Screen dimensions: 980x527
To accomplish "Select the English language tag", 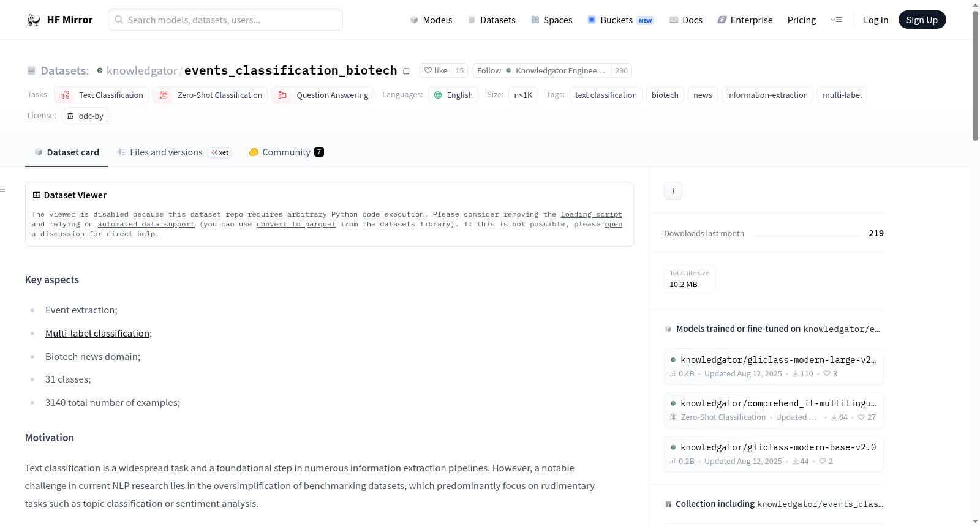I will 453,95.
